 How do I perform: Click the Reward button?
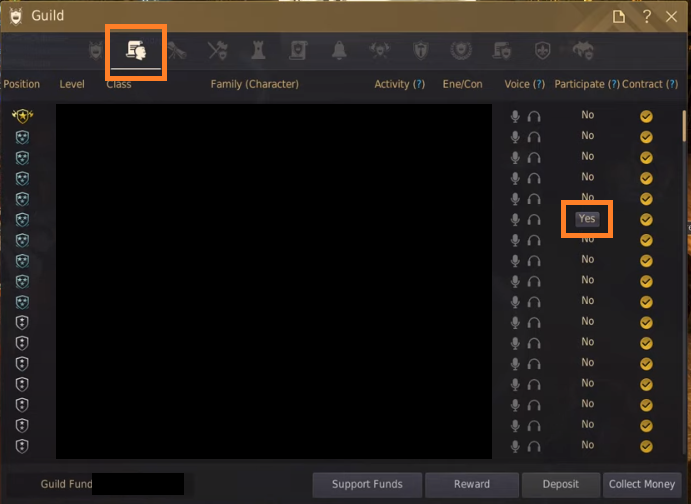pos(472,484)
